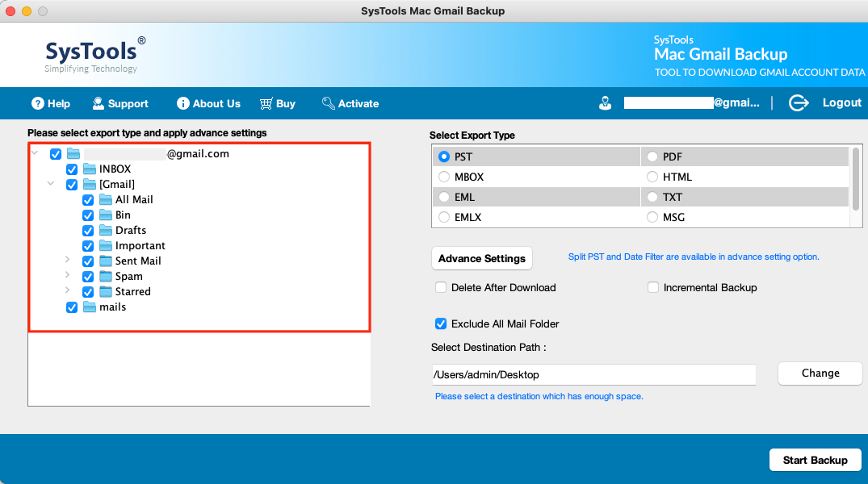Viewport: 868px width, 484px height.
Task: Collapse the root gmail.com account tree
Action: (x=35, y=152)
